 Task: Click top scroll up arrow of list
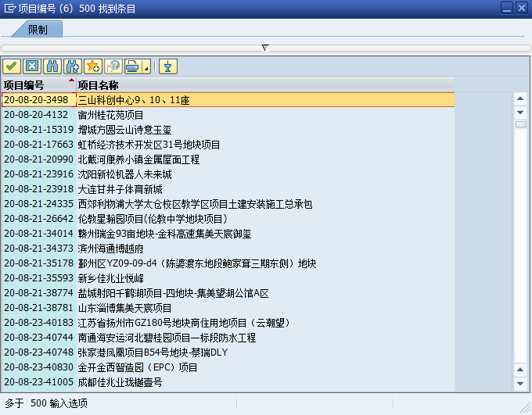pos(520,98)
